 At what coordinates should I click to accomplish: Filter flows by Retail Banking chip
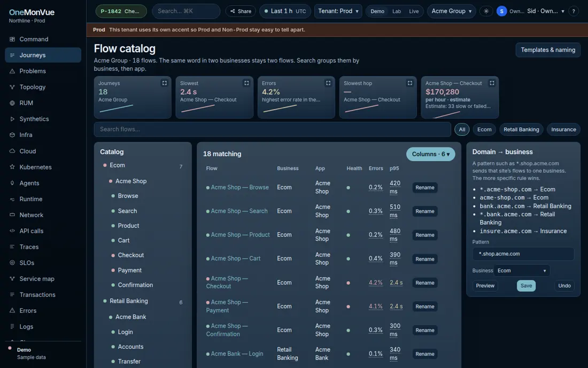521,129
